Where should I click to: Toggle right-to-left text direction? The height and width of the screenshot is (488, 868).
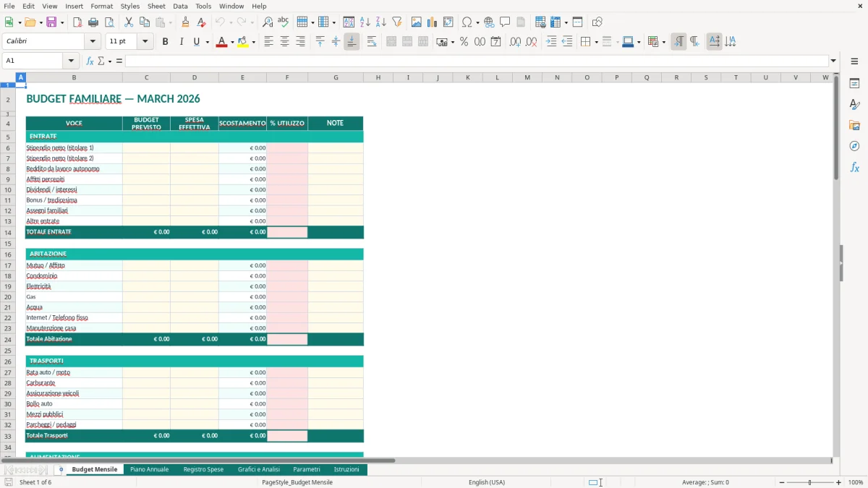click(694, 42)
